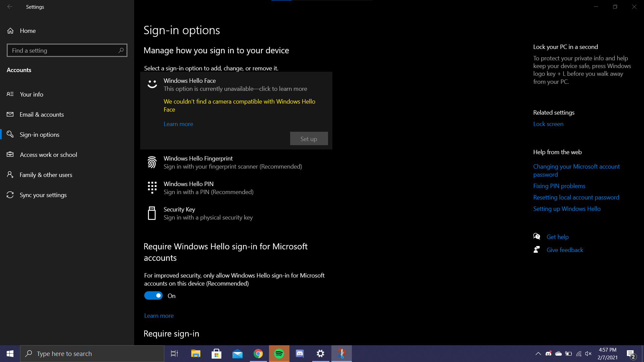Click the Sign-in options key icon
Viewport: 644px width, 362px height.
pyautogui.click(x=10, y=134)
